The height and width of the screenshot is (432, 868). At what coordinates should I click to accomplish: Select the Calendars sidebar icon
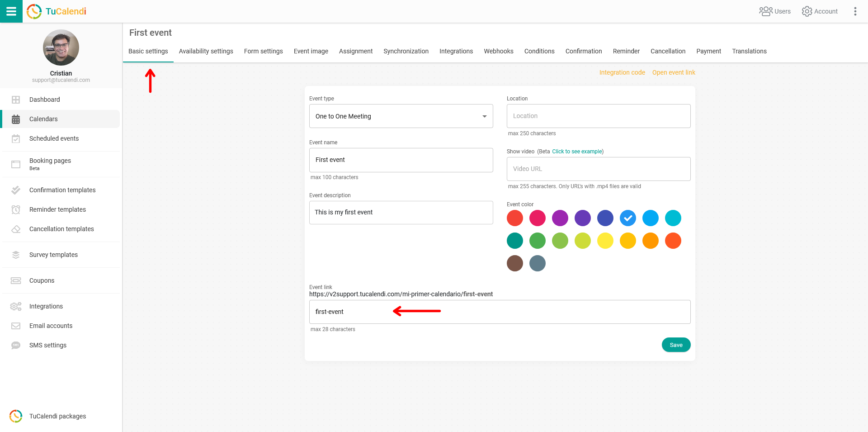16,119
